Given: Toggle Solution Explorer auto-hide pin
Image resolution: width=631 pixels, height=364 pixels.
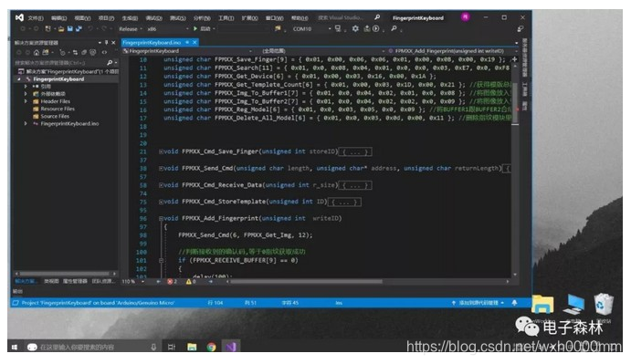Looking at the screenshot, I should pos(107,42).
